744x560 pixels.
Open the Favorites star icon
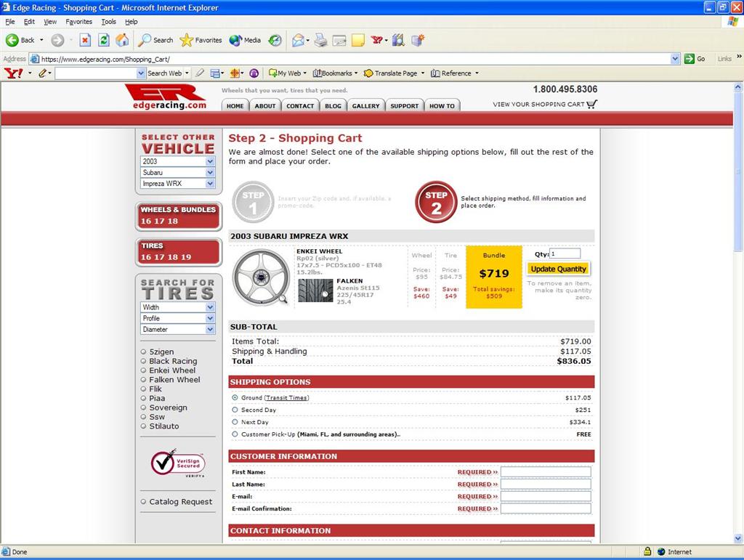click(x=187, y=40)
